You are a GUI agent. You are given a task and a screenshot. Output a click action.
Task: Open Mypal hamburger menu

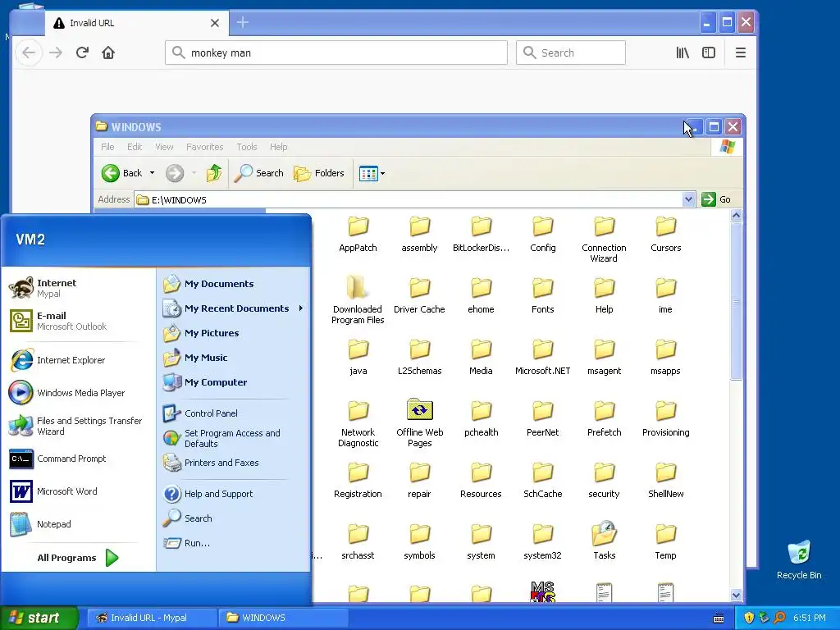click(741, 52)
